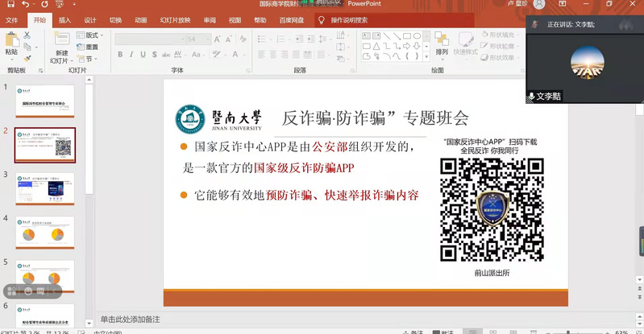Switch to the 设计 ribbon tab

[x=90, y=20]
